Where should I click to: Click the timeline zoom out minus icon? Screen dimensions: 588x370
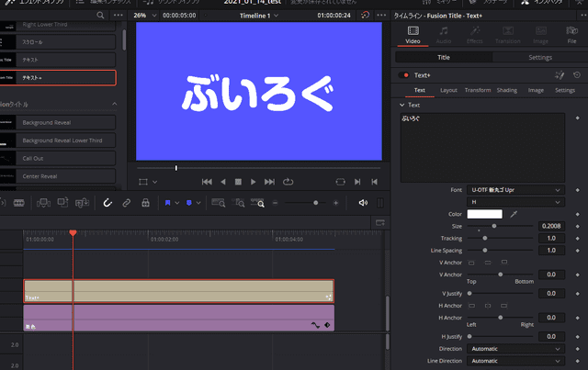[x=275, y=203]
